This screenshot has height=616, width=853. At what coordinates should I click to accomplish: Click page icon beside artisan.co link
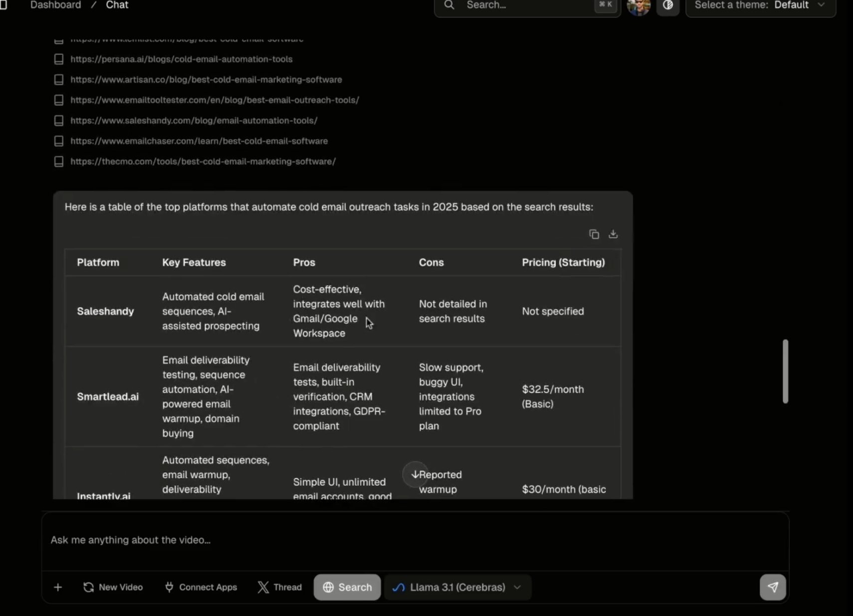click(x=59, y=80)
